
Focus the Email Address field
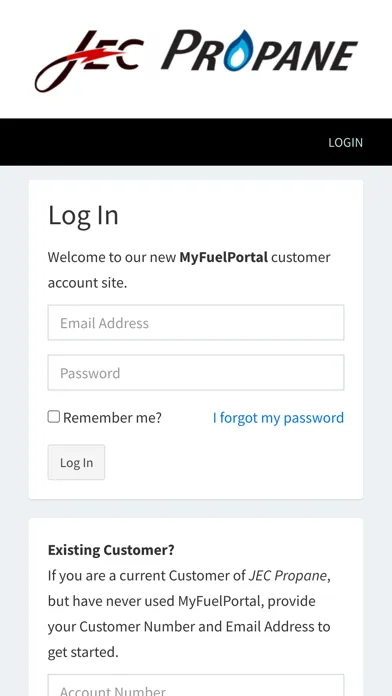tap(196, 323)
